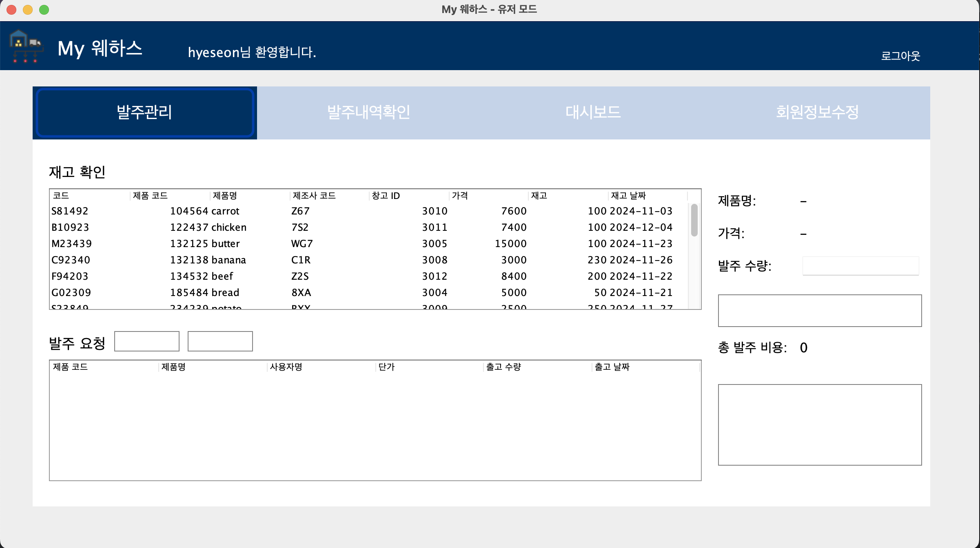The width and height of the screenshot is (980, 548).
Task: Click the 로그아웃 link
Action: click(x=900, y=56)
